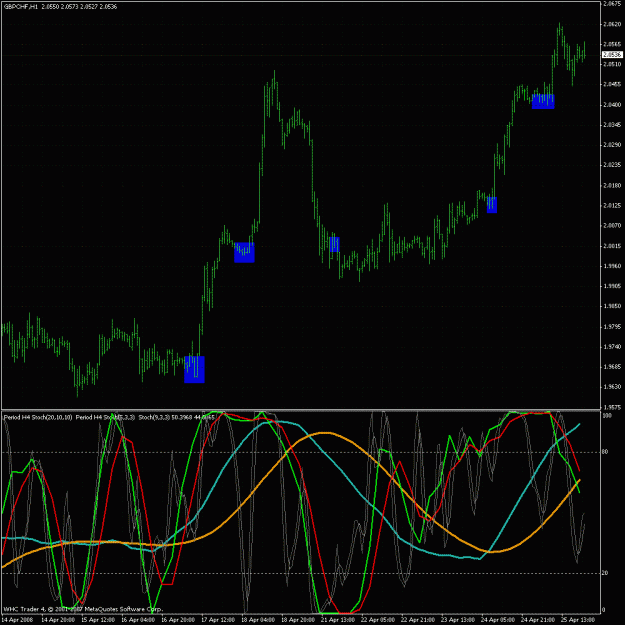Click the 18 Apr 04:00 time label
625x625 pixels.
point(258,620)
